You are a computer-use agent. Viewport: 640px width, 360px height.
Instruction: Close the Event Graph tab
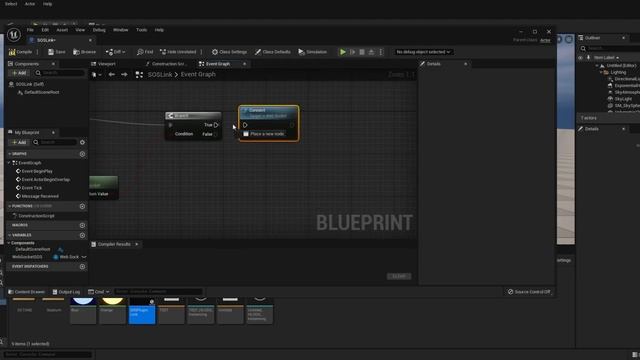click(x=244, y=64)
